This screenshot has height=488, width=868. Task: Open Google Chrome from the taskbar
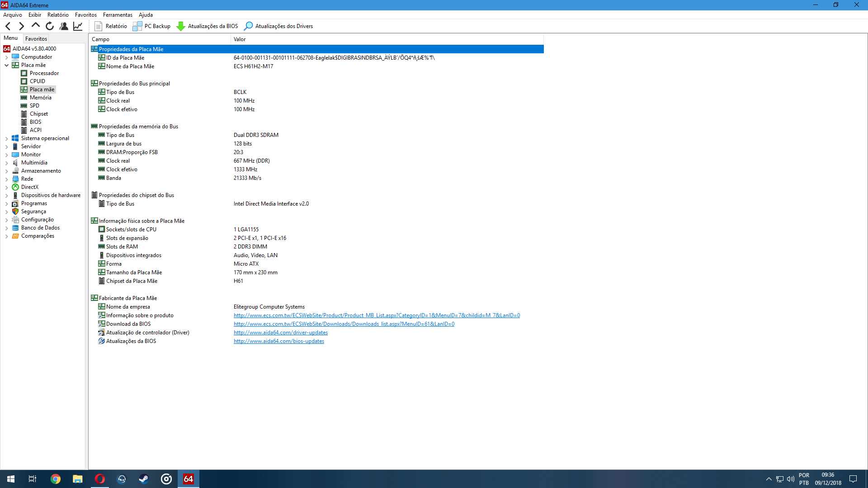pos(56,479)
